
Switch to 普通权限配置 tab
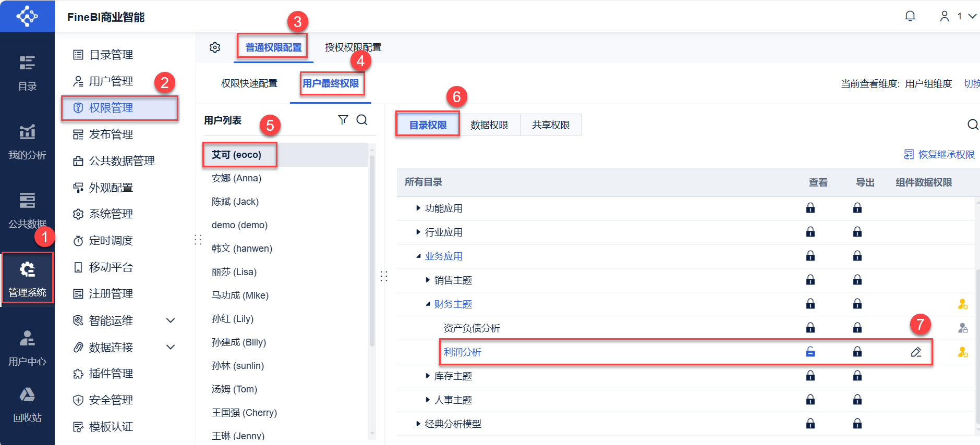(x=273, y=47)
